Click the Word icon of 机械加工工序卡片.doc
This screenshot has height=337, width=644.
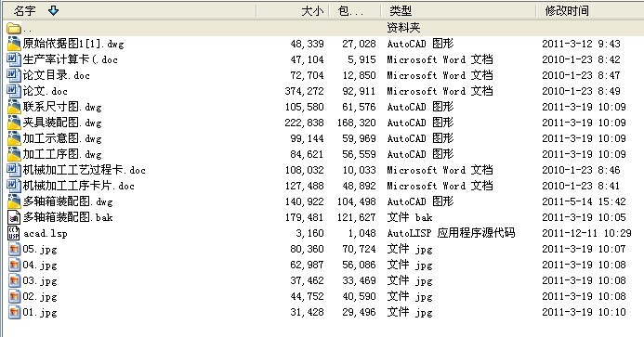(x=14, y=186)
